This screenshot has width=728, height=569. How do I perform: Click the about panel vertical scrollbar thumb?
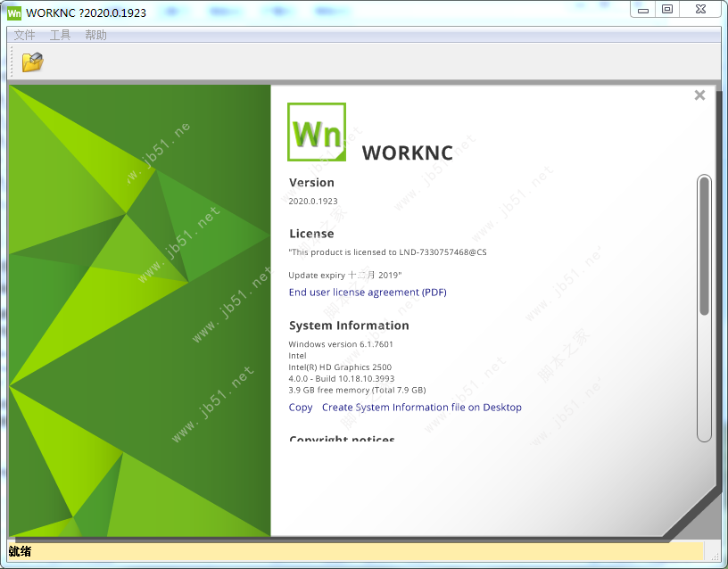704,246
